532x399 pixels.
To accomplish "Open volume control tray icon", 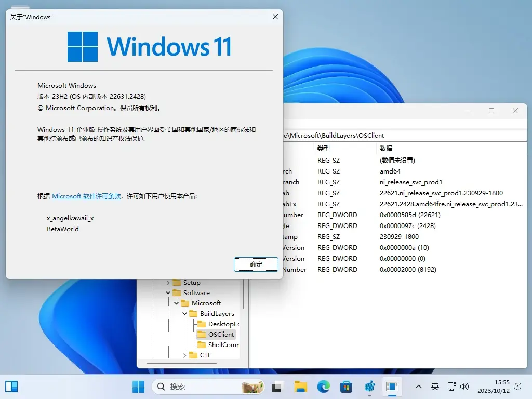I will click(464, 387).
